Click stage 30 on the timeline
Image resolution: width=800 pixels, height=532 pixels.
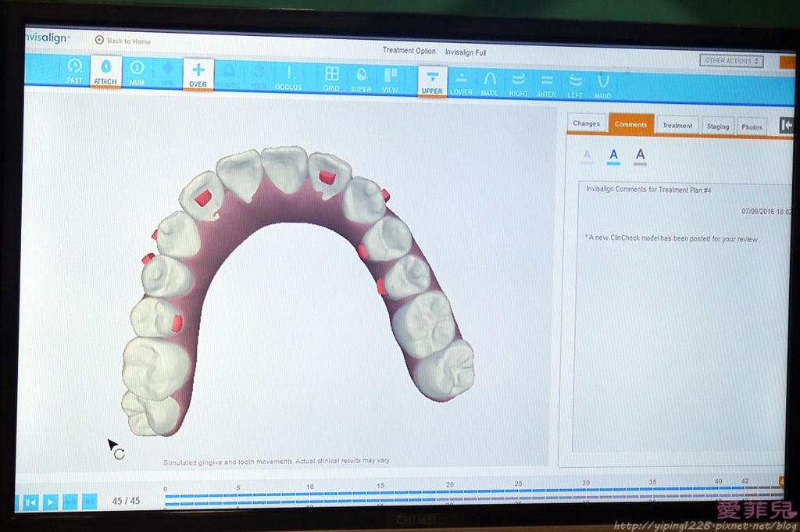click(586, 483)
